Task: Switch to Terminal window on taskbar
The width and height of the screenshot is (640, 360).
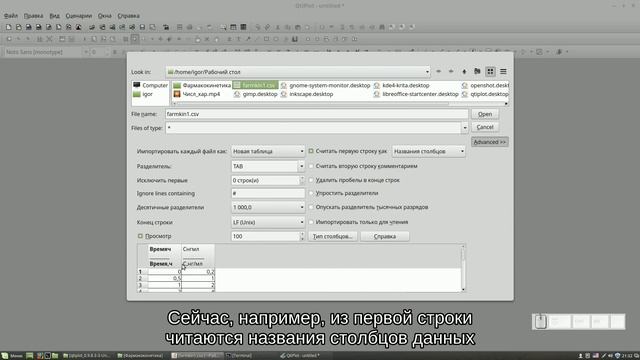Action: point(240,356)
